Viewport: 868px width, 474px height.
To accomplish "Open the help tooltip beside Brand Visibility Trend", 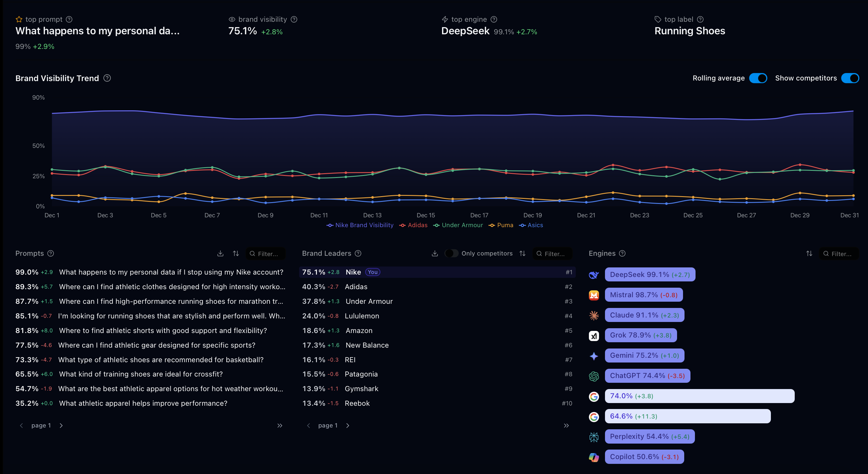I will (107, 78).
